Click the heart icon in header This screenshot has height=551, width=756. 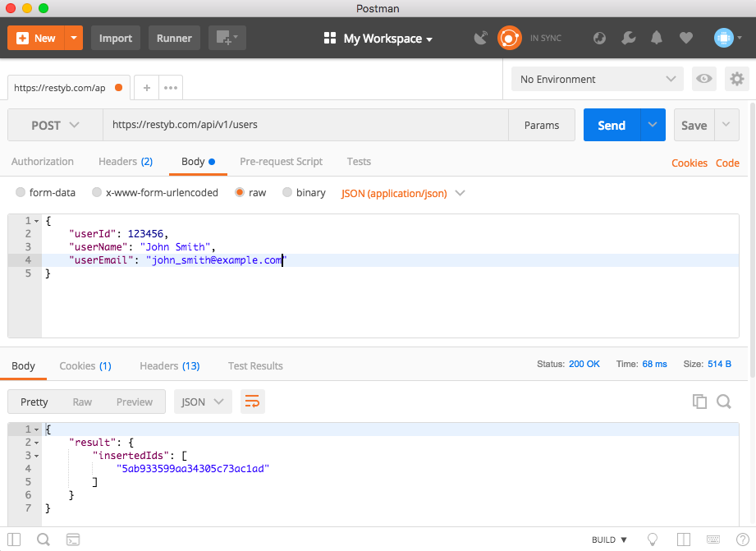tap(685, 39)
